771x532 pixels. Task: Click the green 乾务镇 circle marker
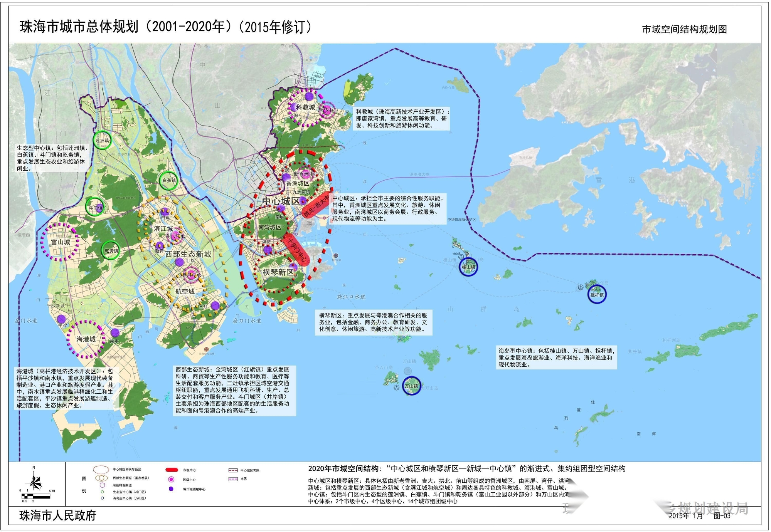111,251
